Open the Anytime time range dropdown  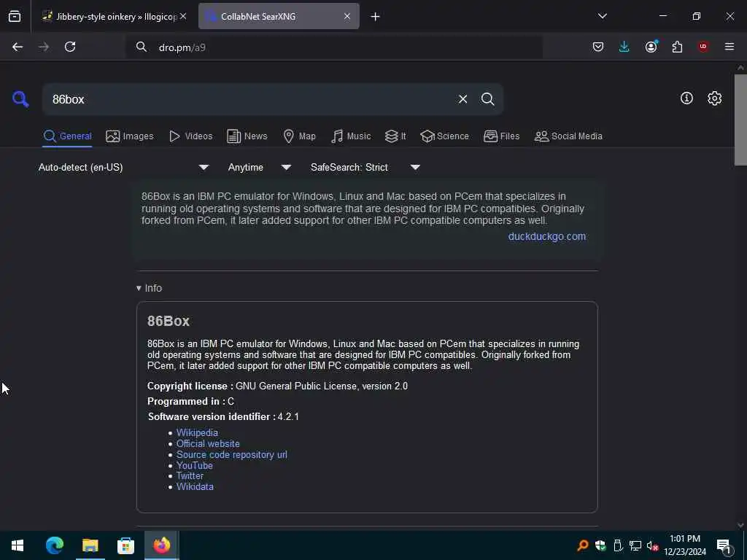(260, 167)
